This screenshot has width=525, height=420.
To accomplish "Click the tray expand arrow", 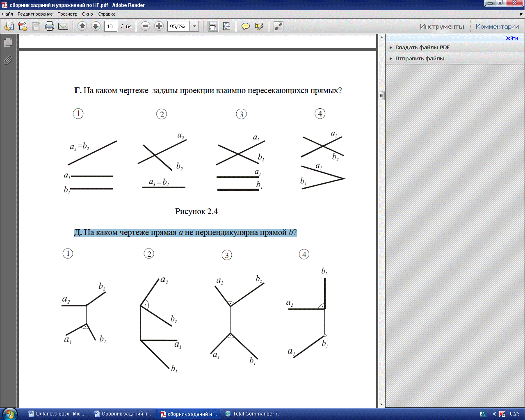I will [494, 414].
